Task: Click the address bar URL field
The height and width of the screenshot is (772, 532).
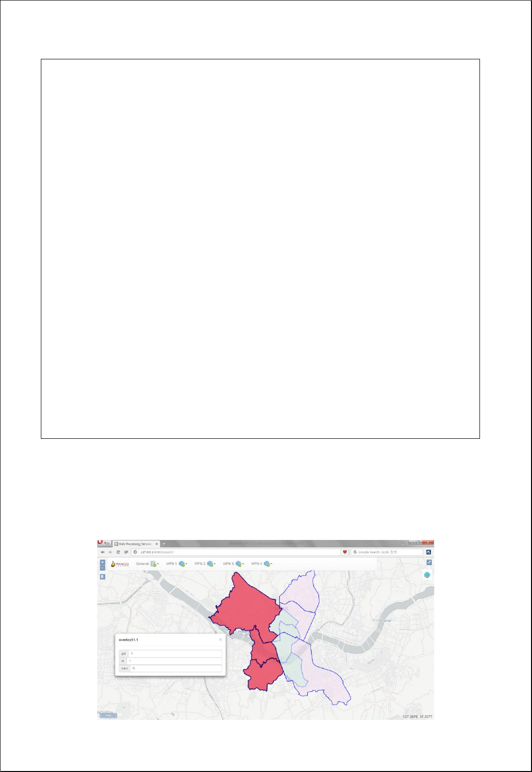Action: (237, 552)
